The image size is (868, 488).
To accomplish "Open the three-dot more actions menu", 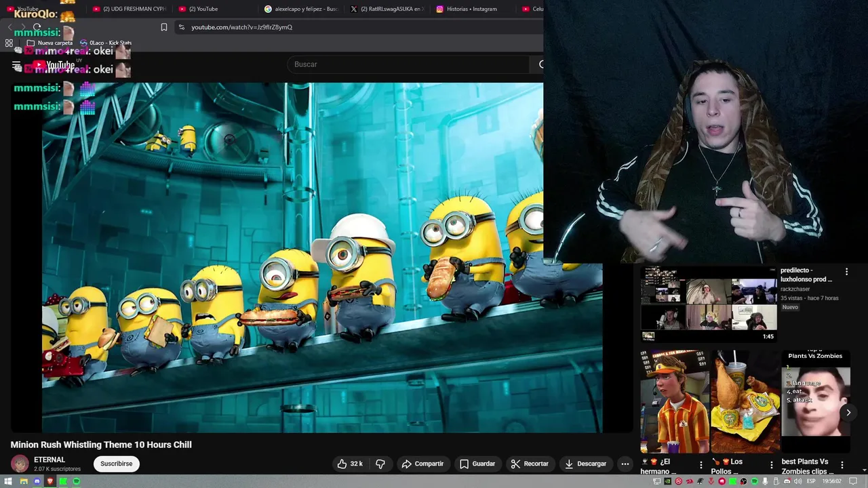I will (x=625, y=464).
